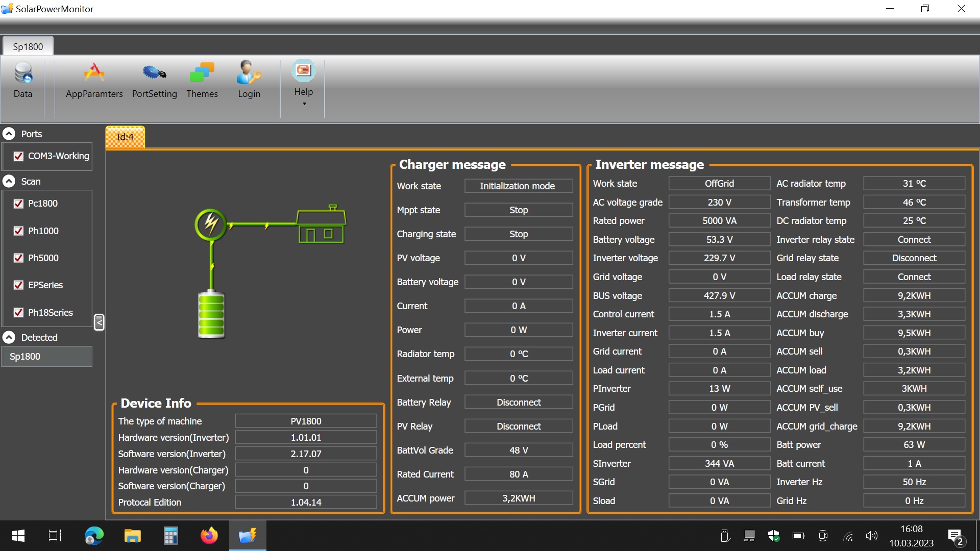Switch to the Id:4 device tab
The width and height of the screenshot is (980, 551).
click(125, 137)
